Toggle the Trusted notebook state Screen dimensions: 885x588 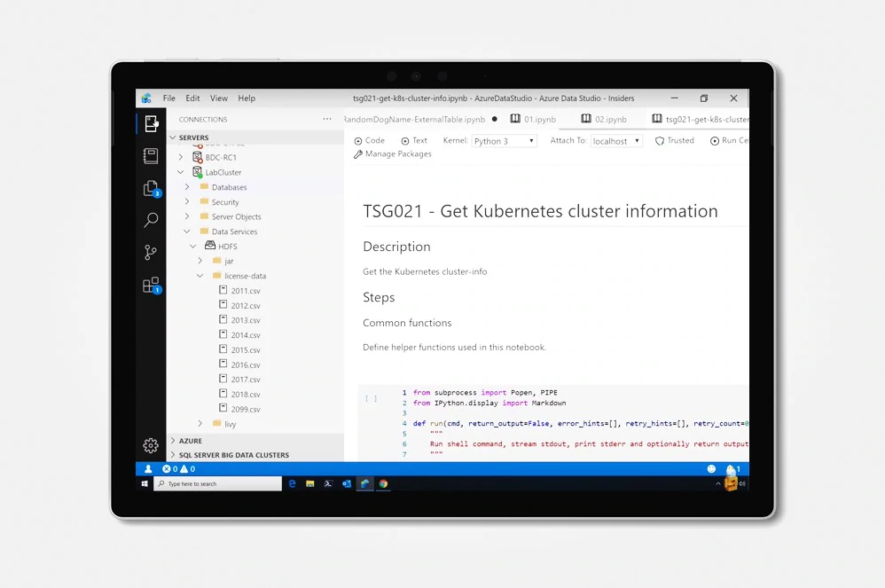pyautogui.click(x=675, y=140)
